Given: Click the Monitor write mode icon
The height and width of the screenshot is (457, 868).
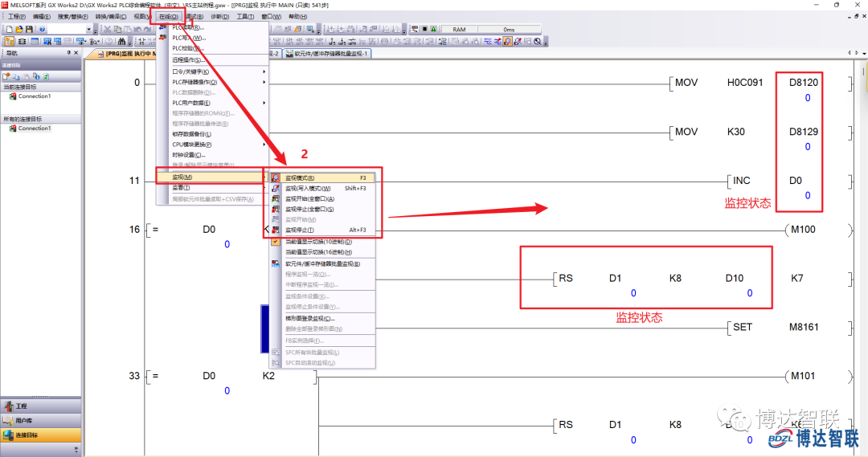Looking at the screenshot, I should pyautogui.click(x=276, y=188).
